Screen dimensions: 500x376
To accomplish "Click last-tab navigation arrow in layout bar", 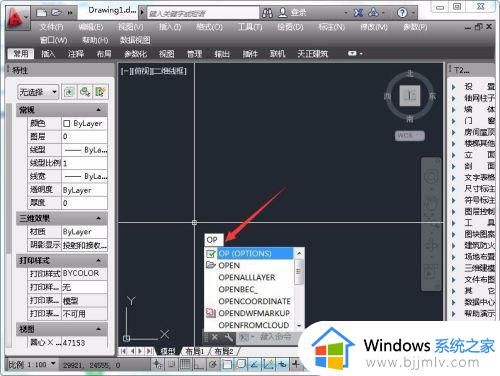I will pos(149,351).
